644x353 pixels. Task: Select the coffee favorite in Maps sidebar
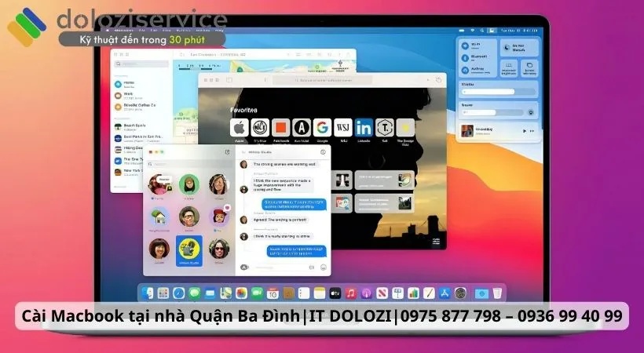pyautogui.click(x=141, y=107)
